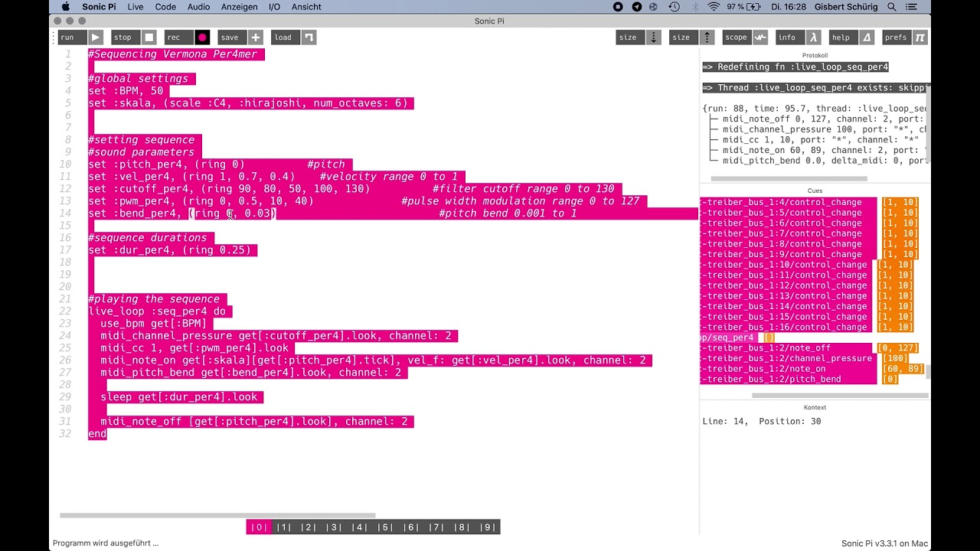
Task: Switch to buffer tab 8
Action: click(x=461, y=527)
